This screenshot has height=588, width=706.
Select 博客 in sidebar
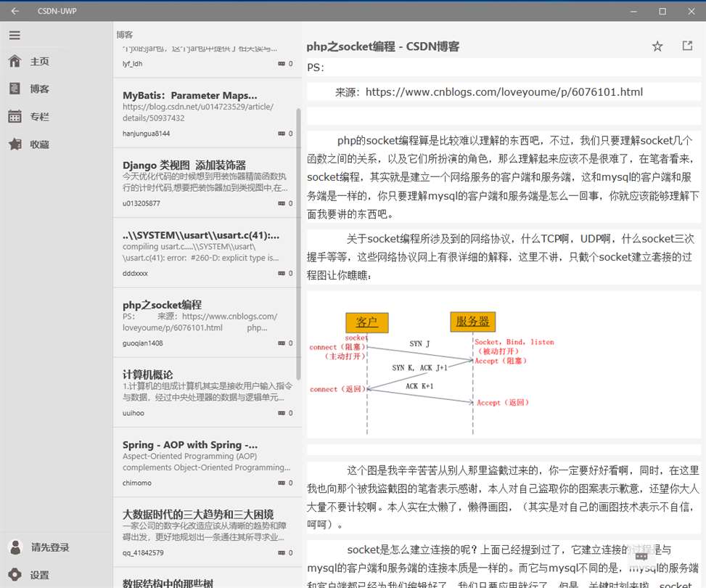40,89
